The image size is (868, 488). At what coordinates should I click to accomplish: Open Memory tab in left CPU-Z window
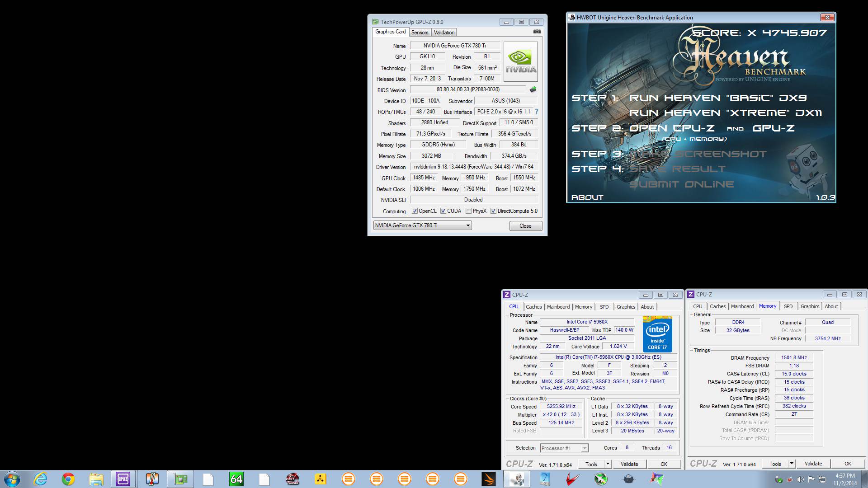coord(584,307)
